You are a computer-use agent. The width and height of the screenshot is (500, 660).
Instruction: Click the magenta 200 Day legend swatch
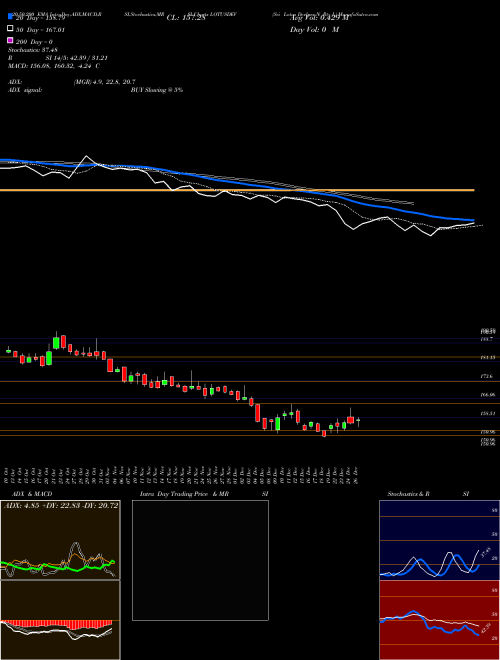click(10, 41)
